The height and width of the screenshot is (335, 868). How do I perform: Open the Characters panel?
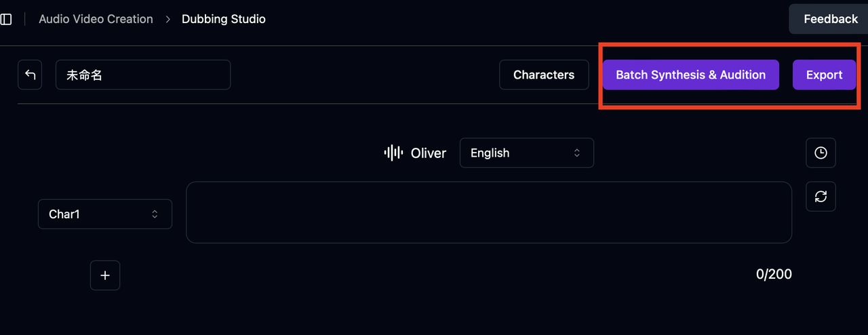tap(543, 75)
